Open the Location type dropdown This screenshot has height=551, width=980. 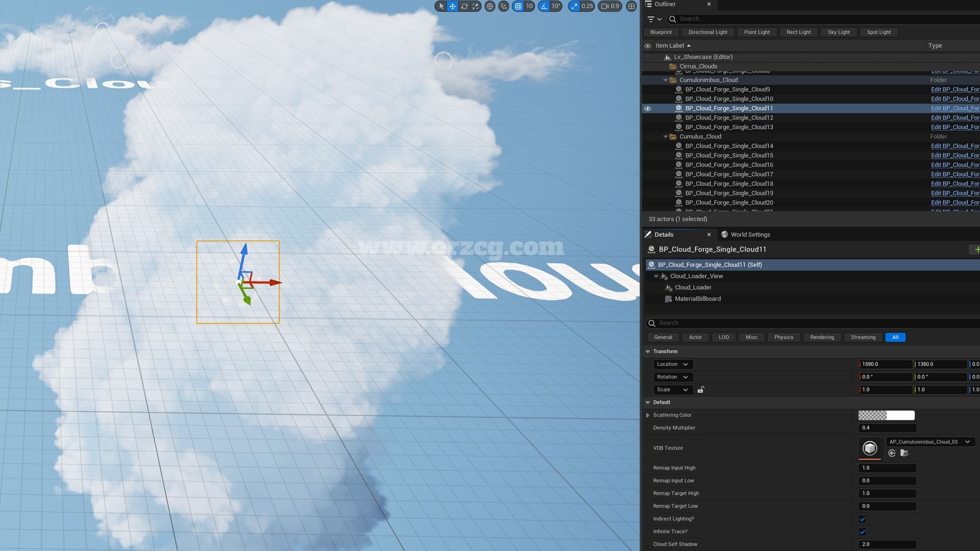(673, 364)
